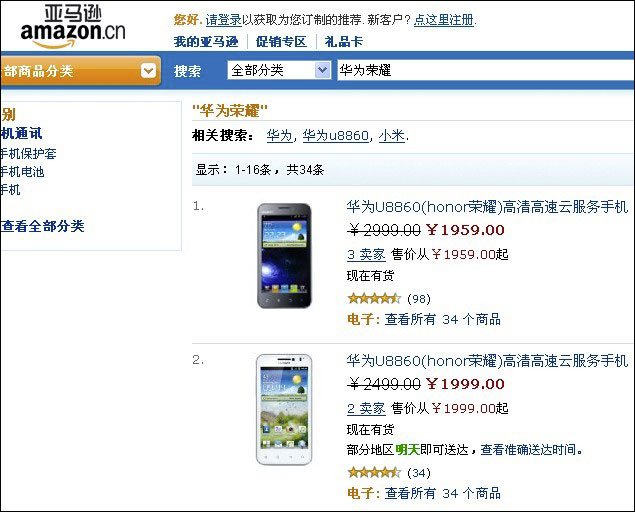The height and width of the screenshot is (512, 635).
Task: Click 查看全部分类 in the sidebar
Action: point(43,226)
